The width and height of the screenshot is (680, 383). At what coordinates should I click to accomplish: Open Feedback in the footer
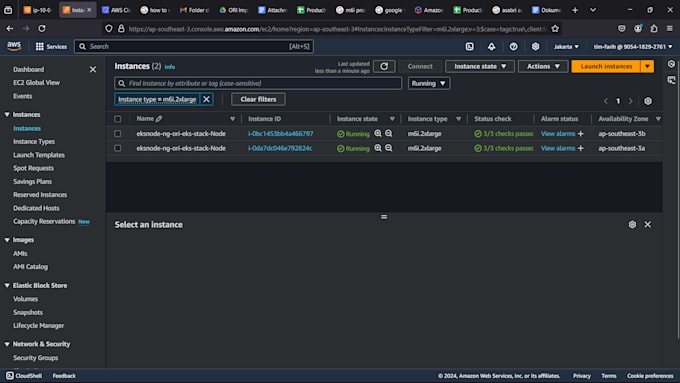pyautogui.click(x=64, y=376)
